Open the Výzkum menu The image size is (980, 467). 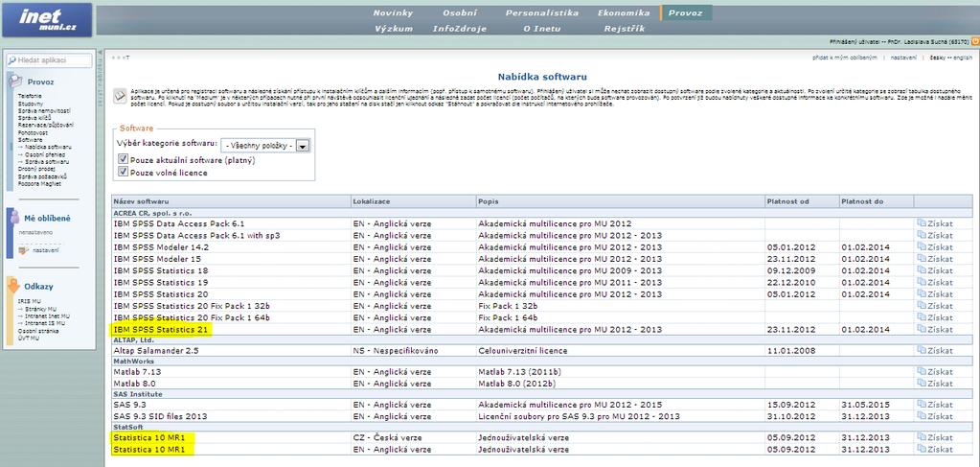pyautogui.click(x=394, y=28)
